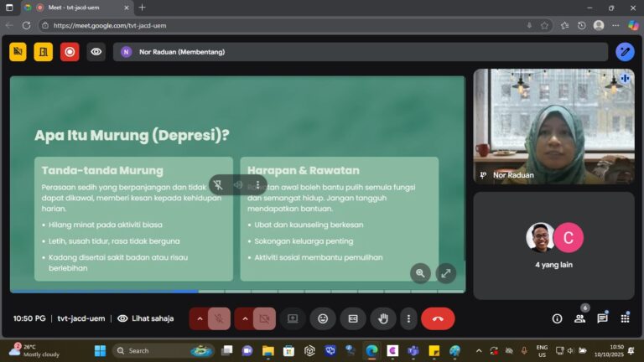Expand presentation to full screen
Image resolution: width=644 pixels, height=362 pixels.
(x=446, y=273)
